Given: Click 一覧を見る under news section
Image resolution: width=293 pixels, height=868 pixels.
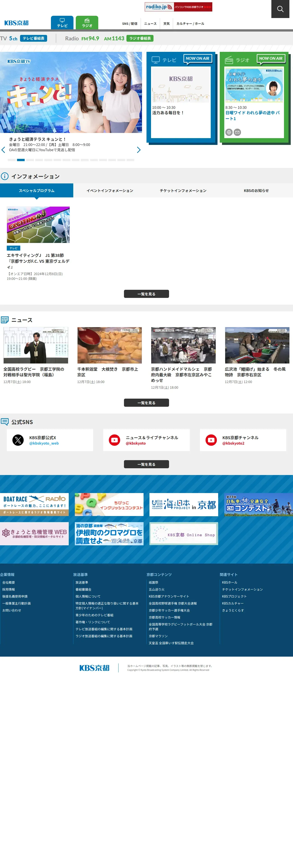Looking at the screenshot, I should pos(146,403).
